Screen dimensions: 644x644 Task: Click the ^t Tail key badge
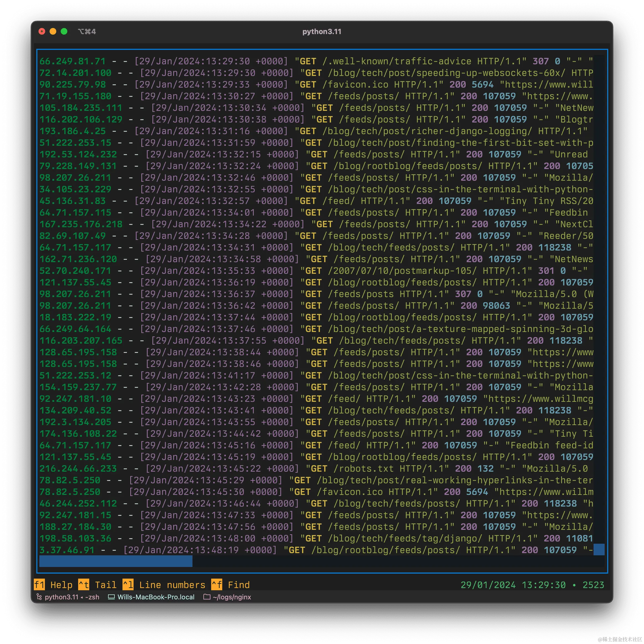[x=84, y=585]
